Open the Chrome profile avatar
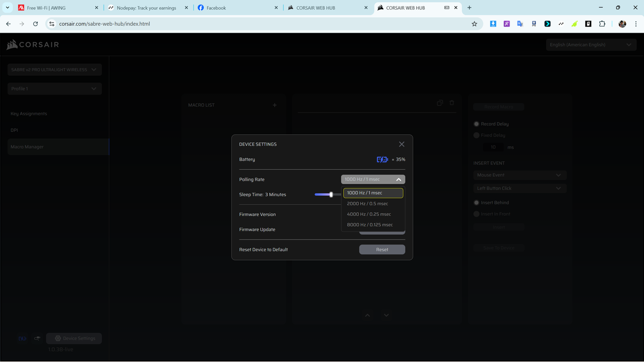The height and width of the screenshot is (362, 644). click(622, 24)
